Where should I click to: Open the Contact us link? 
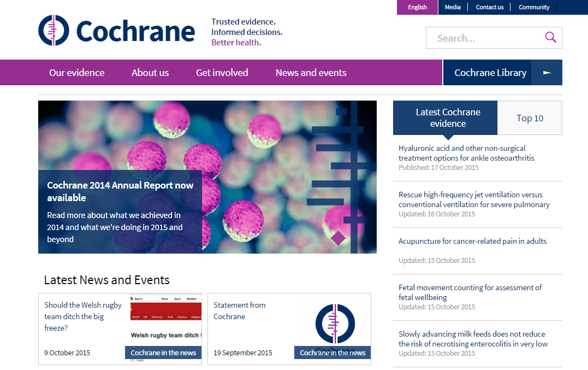[490, 7]
